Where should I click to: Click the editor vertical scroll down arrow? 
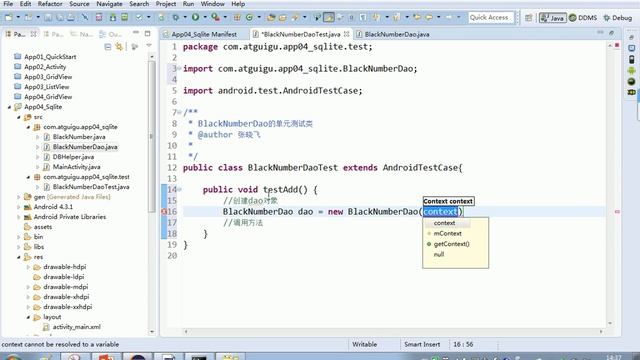click(x=610, y=323)
